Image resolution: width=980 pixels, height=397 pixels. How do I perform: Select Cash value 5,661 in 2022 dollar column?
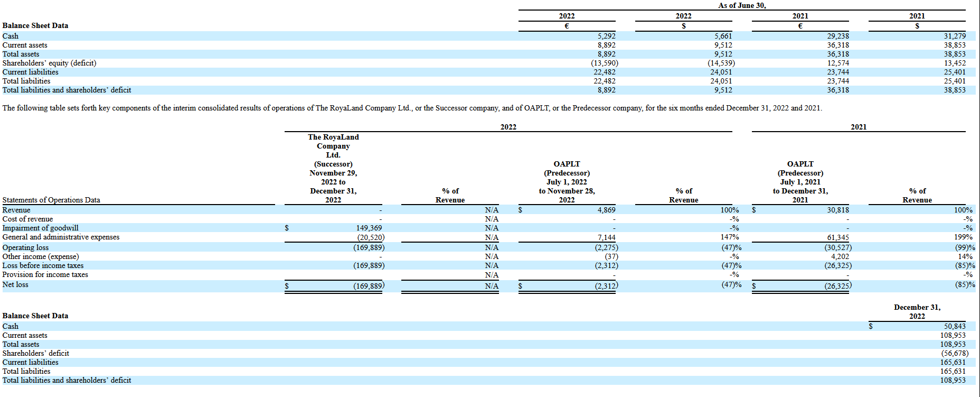(723, 36)
